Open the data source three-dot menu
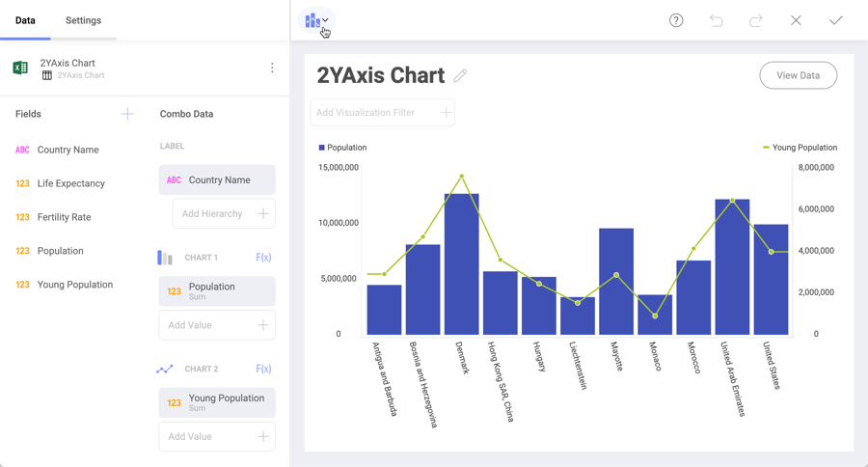The width and height of the screenshot is (868, 467). (272, 69)
